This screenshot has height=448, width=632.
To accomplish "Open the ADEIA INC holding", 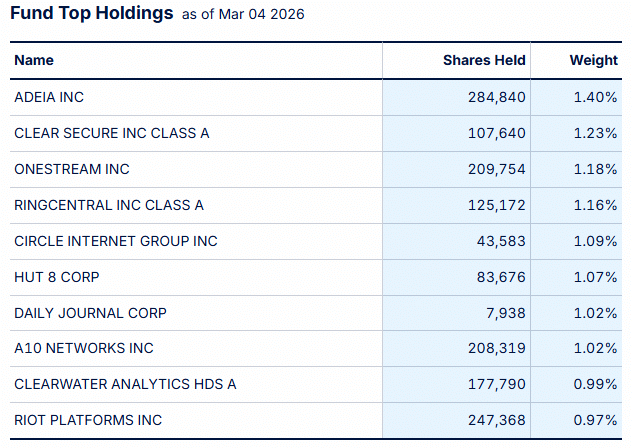I will click(x=49, y=97).
